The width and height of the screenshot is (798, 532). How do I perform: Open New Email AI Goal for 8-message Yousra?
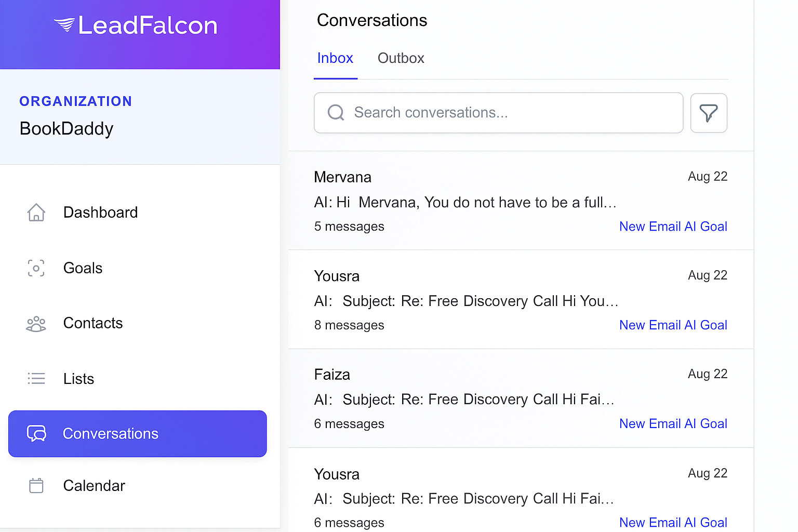coord(673,325)
